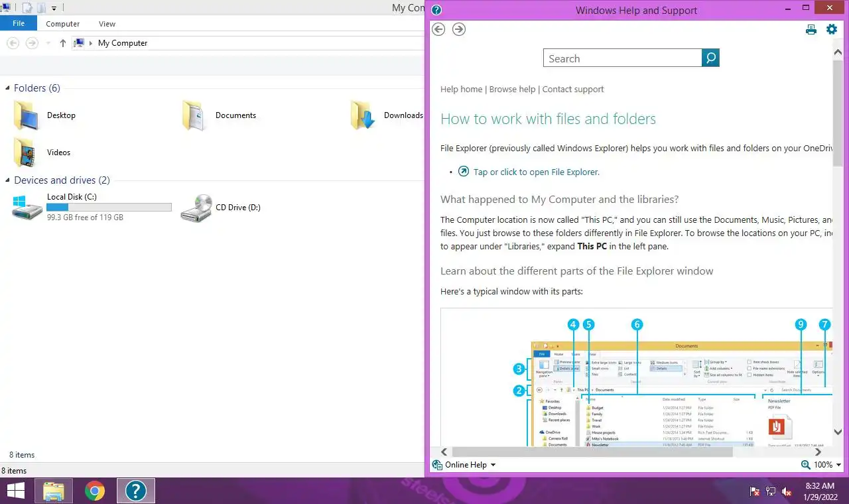Go forward in Help and Support
The image size is (849, 504).
click(459, 29)
